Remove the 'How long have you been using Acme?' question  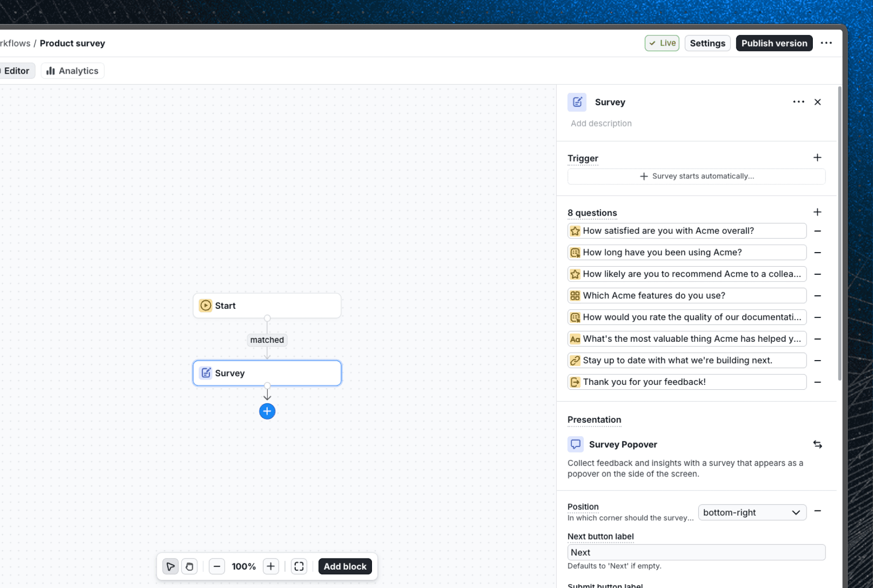[x=818, y=253]
